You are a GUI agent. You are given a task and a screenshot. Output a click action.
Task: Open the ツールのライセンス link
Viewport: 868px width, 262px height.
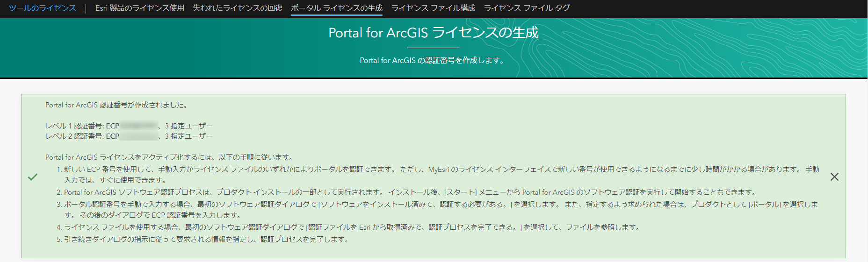pos(43,8)
